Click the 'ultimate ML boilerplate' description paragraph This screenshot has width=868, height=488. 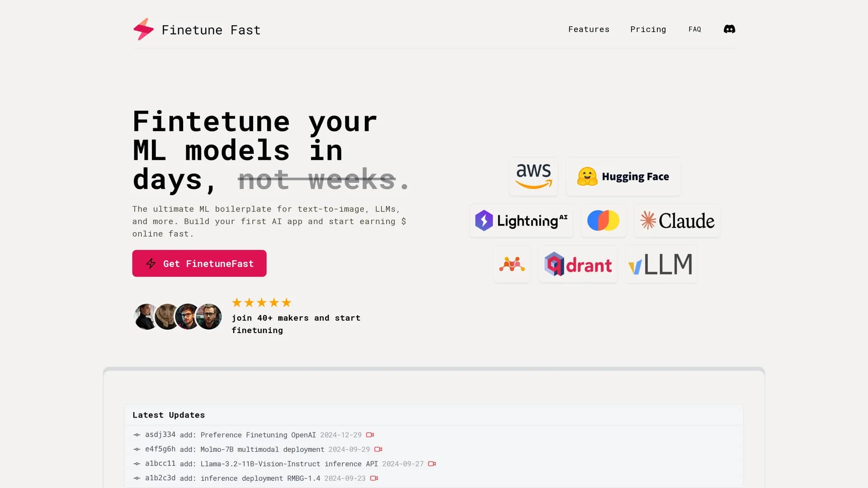click(269, 221)
